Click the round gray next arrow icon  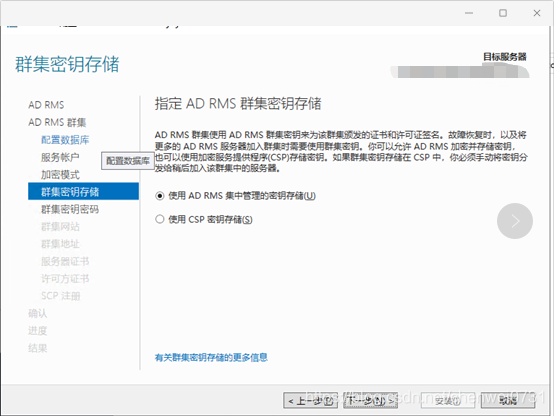[x=515, y=221]
